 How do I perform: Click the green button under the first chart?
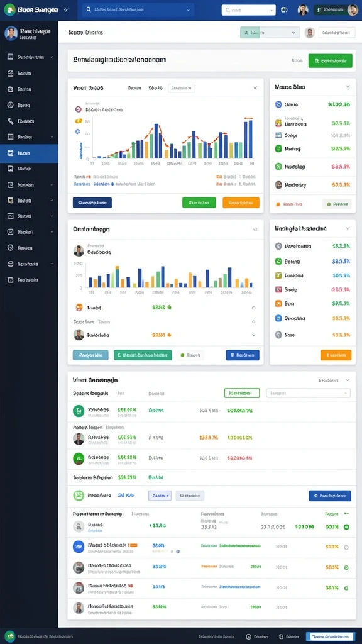click(199, 203)
